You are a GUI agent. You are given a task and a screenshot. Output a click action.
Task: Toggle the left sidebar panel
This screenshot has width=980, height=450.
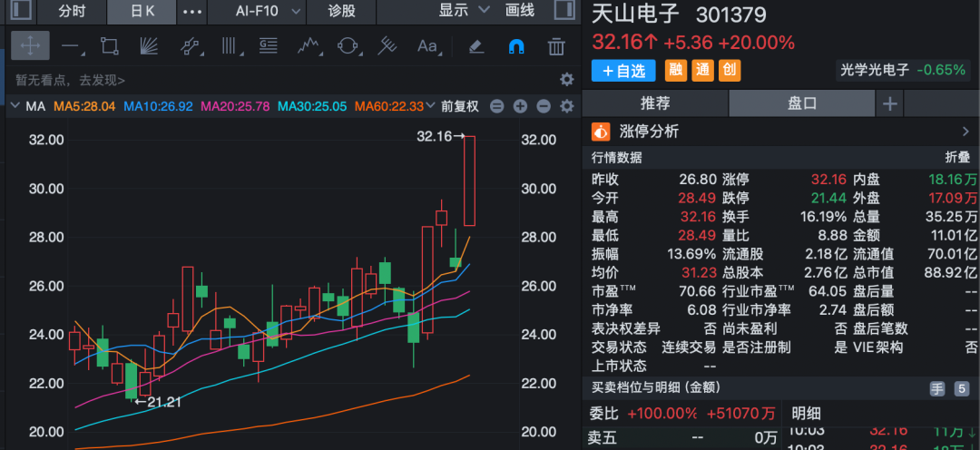coord(21,10)
